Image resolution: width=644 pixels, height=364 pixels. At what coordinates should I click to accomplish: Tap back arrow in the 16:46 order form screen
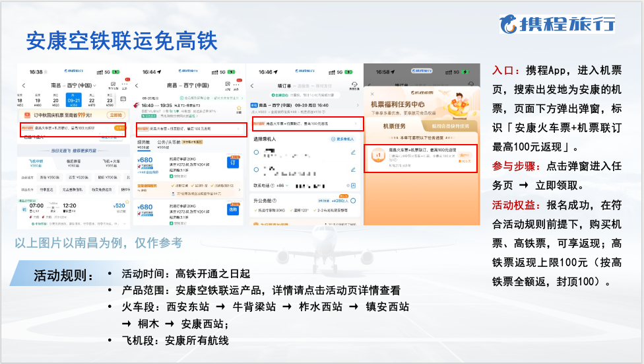(252, 86)
